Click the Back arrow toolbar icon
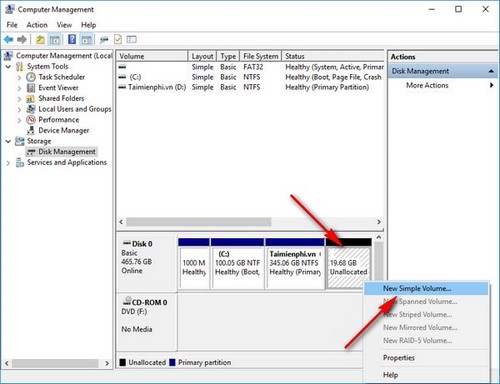This screenshot has width=500, height=384. pos(8,40)
